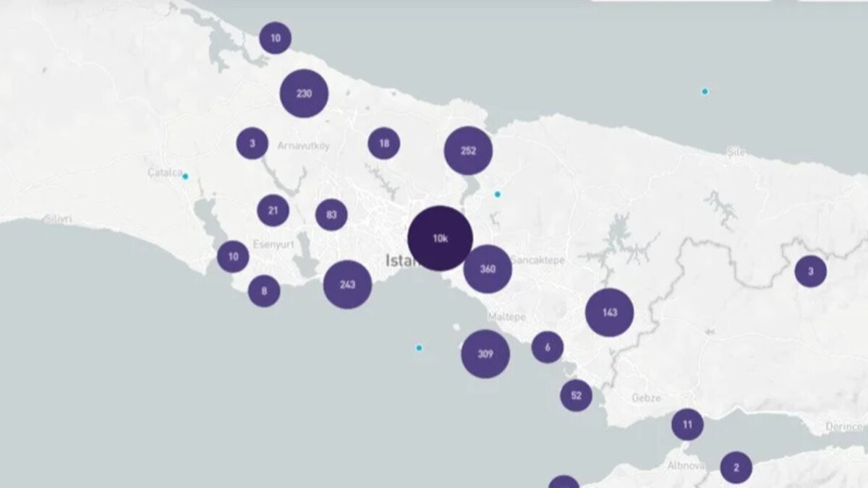Select the 3 cluster marker on the far right
868x488 pixels.
tap(809, 271)
